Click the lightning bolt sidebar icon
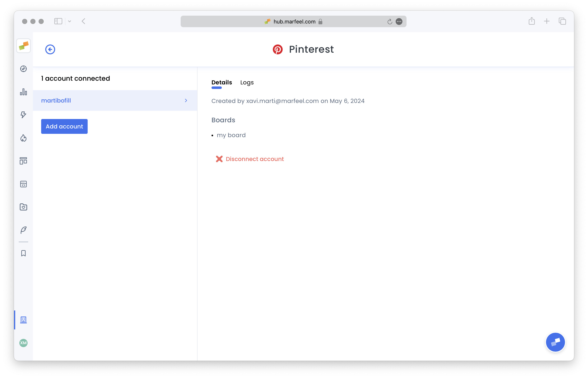 23,115
